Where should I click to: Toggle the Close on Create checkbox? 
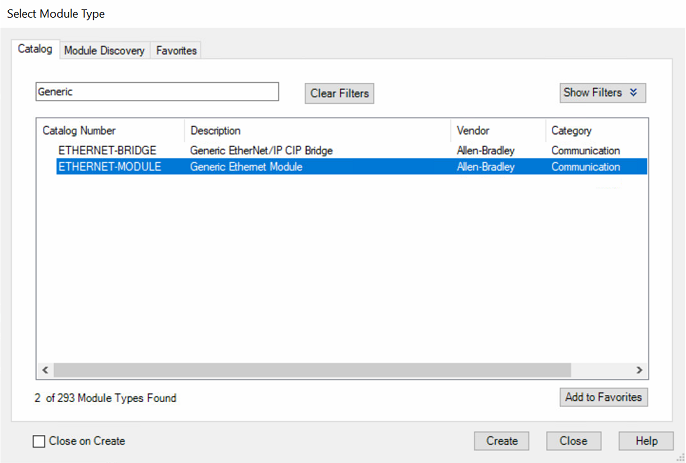pos(39,441)
